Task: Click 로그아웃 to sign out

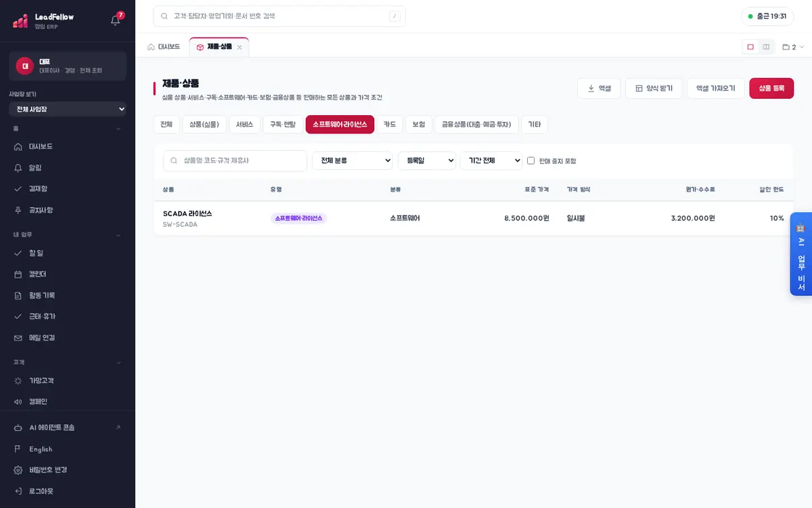Action: 68,491
